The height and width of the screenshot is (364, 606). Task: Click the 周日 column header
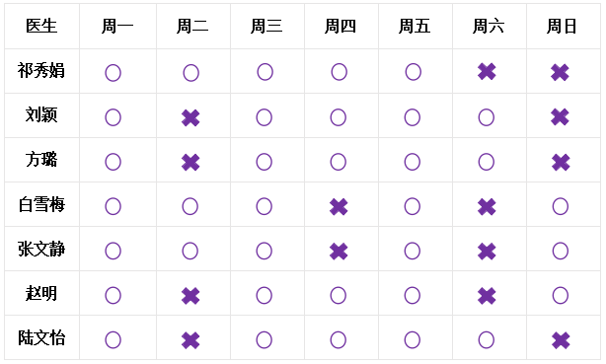(x=562, y=27)
